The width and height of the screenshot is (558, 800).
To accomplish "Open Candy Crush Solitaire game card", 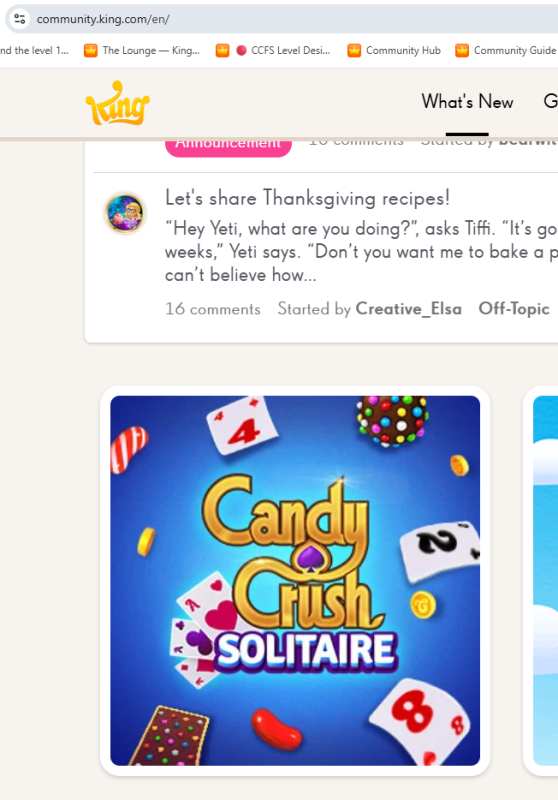I will point(295,581).
